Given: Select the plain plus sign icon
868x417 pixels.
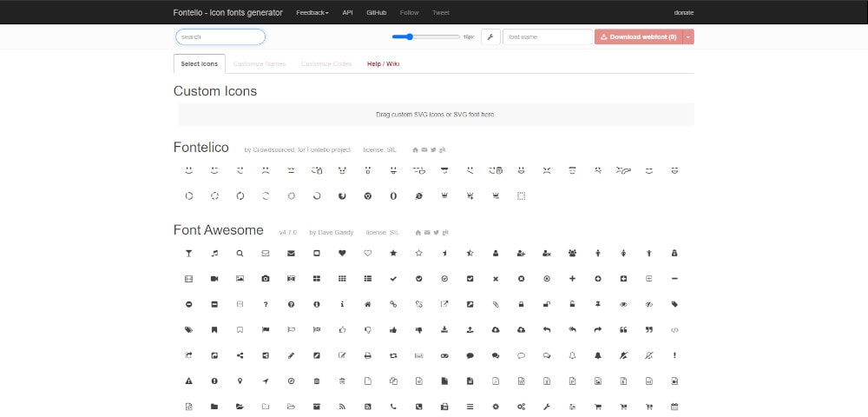Looking at the screenshot, I should 572,279.
